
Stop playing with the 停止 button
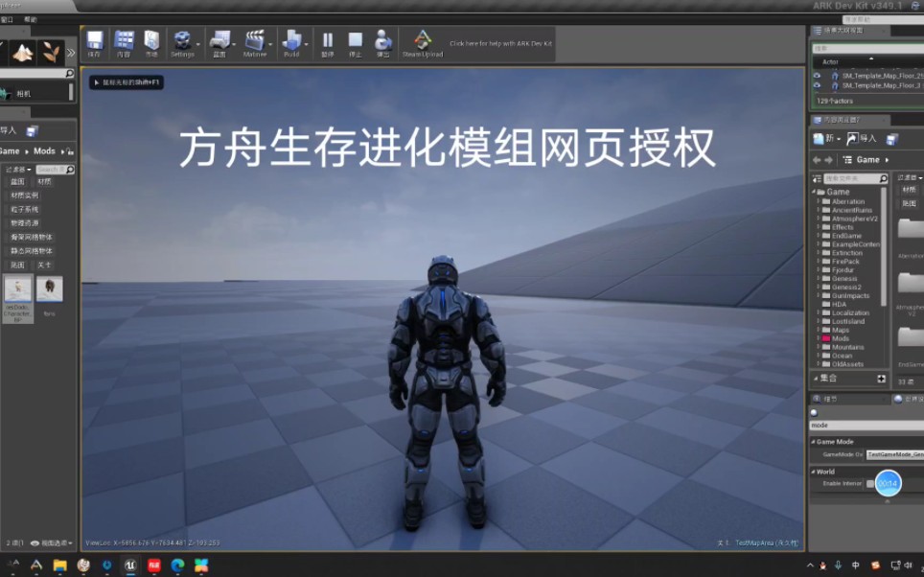click(356, 42)
